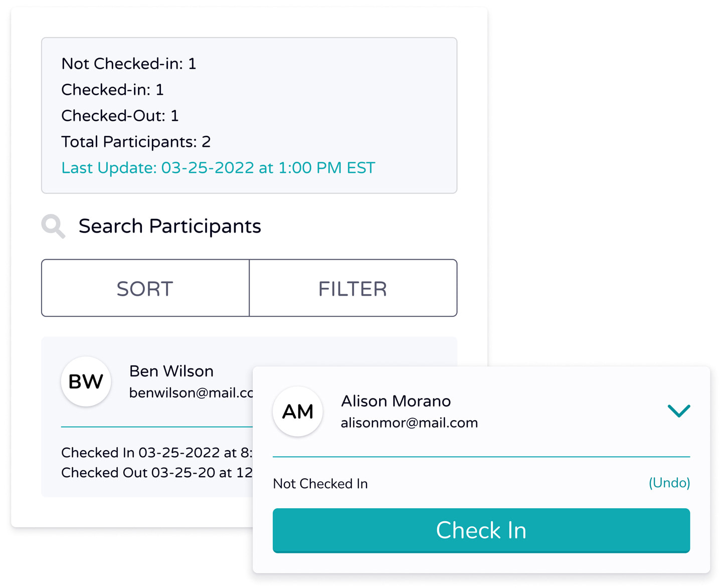This screenshot has height=588, width=721.
Task: Click the Not Checked-in count line
Action: click(129, 64)
